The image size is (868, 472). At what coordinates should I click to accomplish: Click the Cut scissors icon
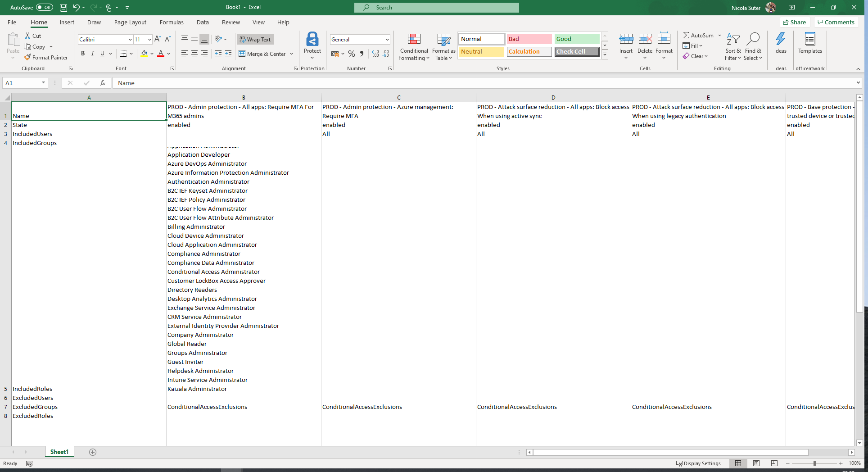[27, 36]
